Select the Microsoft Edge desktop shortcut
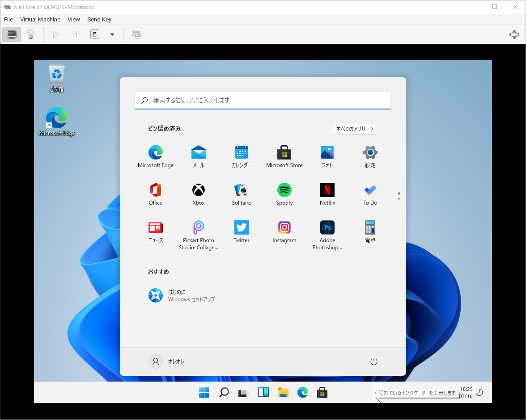The width and height of the screenshot is (526, 420). click(x=57, y=122)
